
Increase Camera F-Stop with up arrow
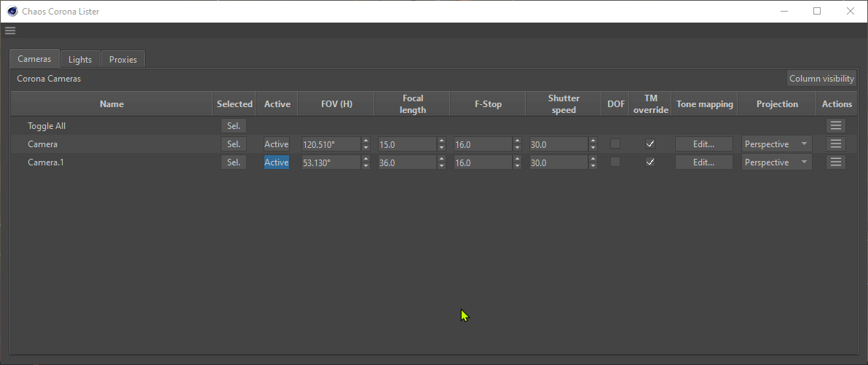coord(518,141)
